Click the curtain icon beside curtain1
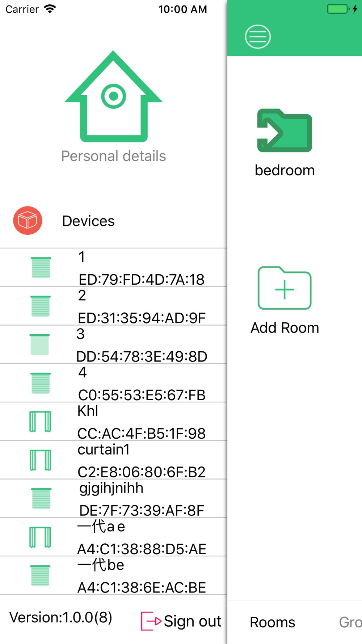The width and height of the screenshot is (362, 644). click(x=40, y=460)
